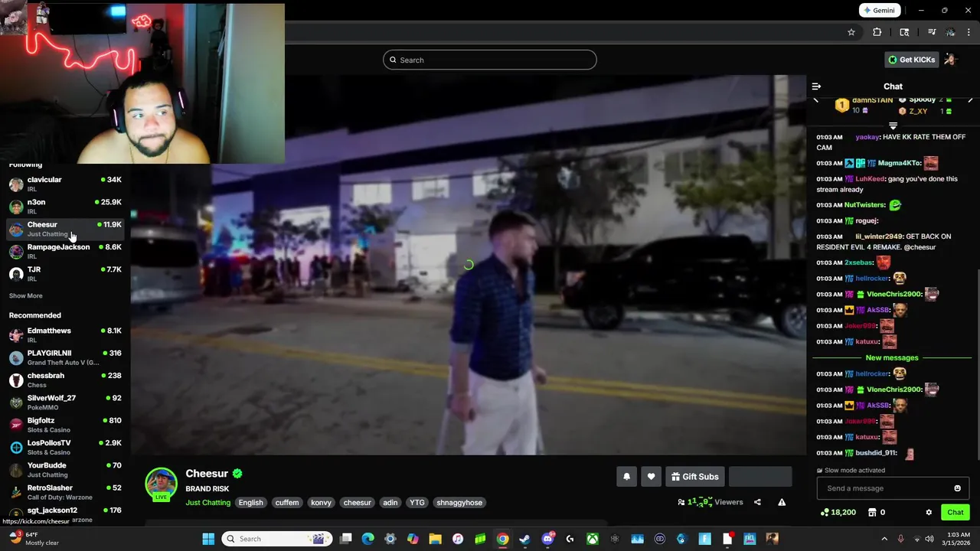The image size is (980, 551).
Task: Click the Gemini button in Chrome
Action: (x=879, y=10)
